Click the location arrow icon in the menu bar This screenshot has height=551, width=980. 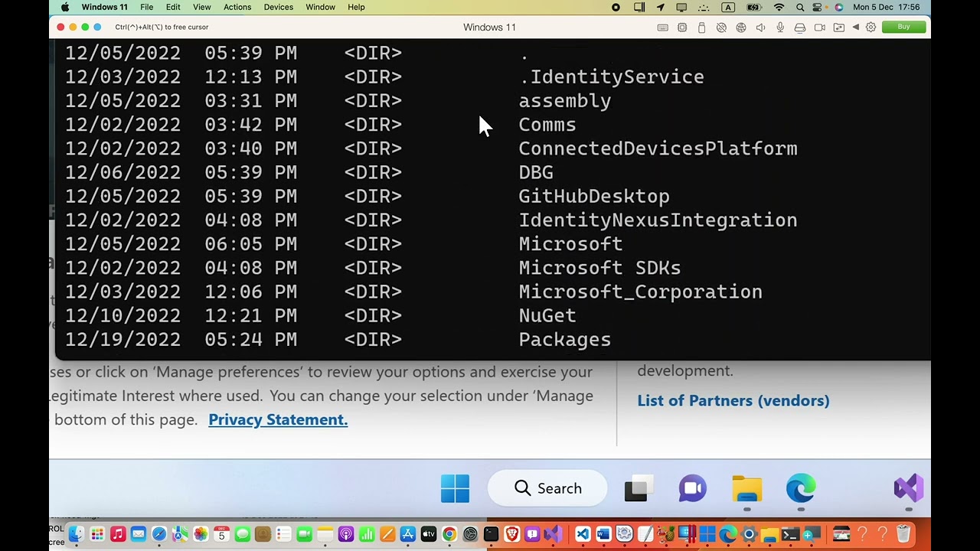pos(660,7)
